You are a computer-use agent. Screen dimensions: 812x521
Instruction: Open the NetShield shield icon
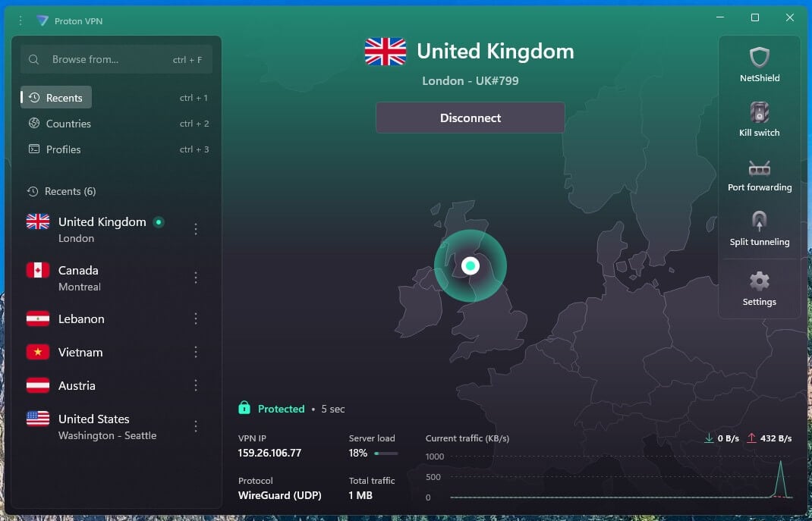(759, 58)
